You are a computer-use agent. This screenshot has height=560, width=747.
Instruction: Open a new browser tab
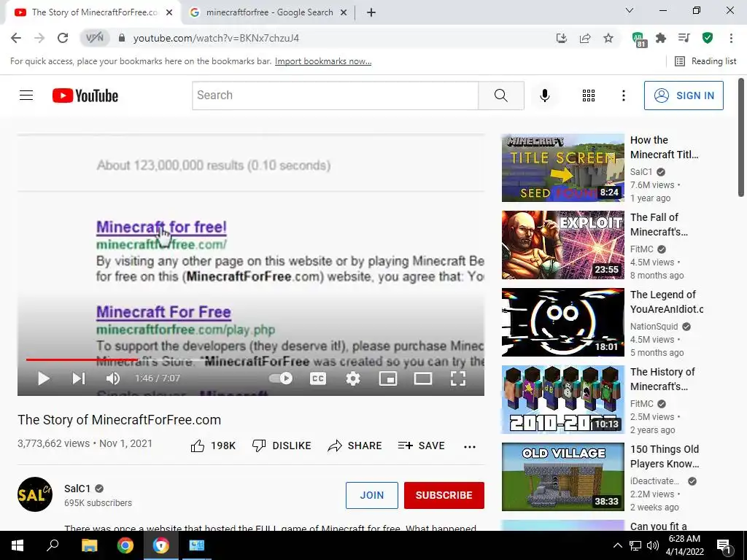tap(371, 12)
